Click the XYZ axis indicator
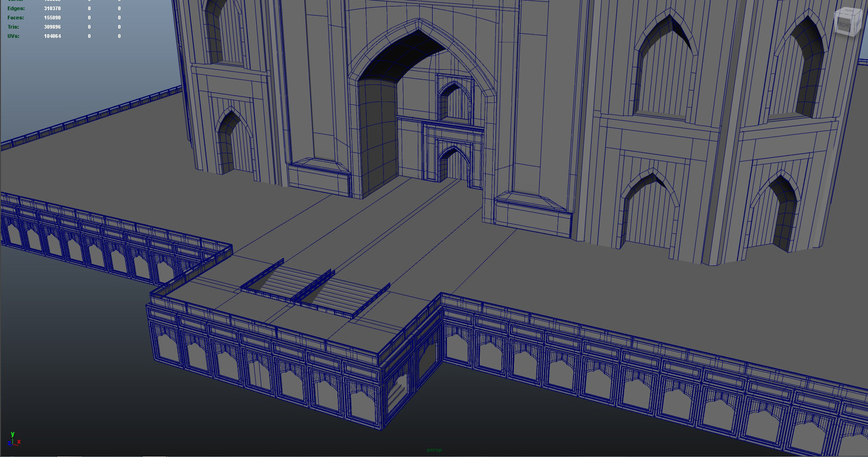The image size is (868, 457). (14, 439)
